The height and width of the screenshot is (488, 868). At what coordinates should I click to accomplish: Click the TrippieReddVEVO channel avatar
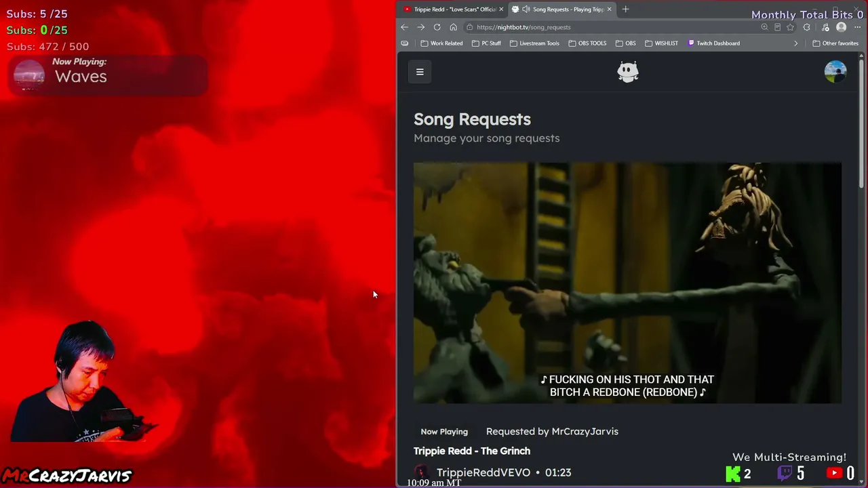point(421,472)
